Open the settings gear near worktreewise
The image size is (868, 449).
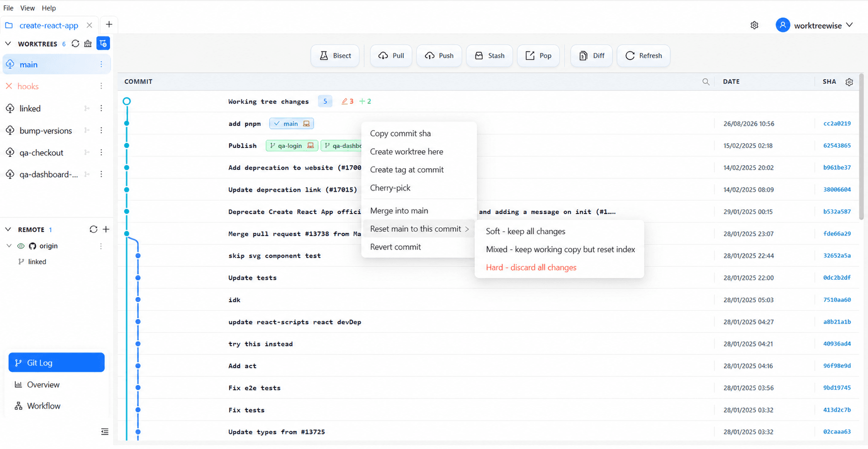pyautogui.click(x=754, y=25)
